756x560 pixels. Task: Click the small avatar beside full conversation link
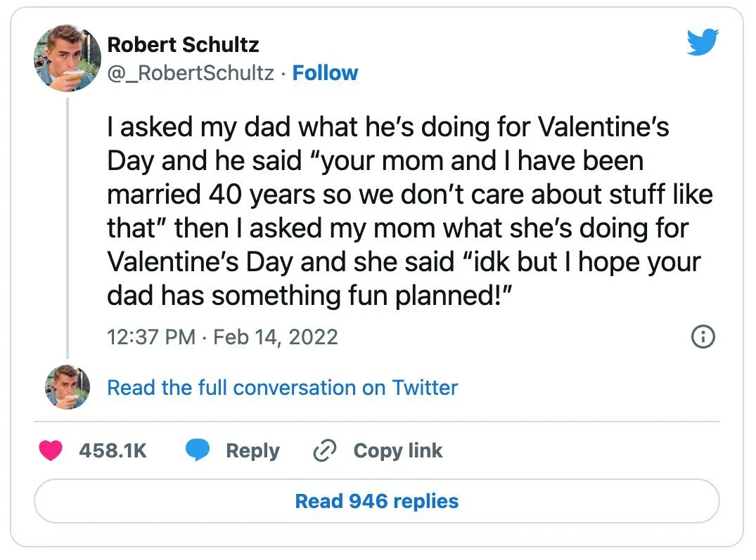(x=68, y=387)
